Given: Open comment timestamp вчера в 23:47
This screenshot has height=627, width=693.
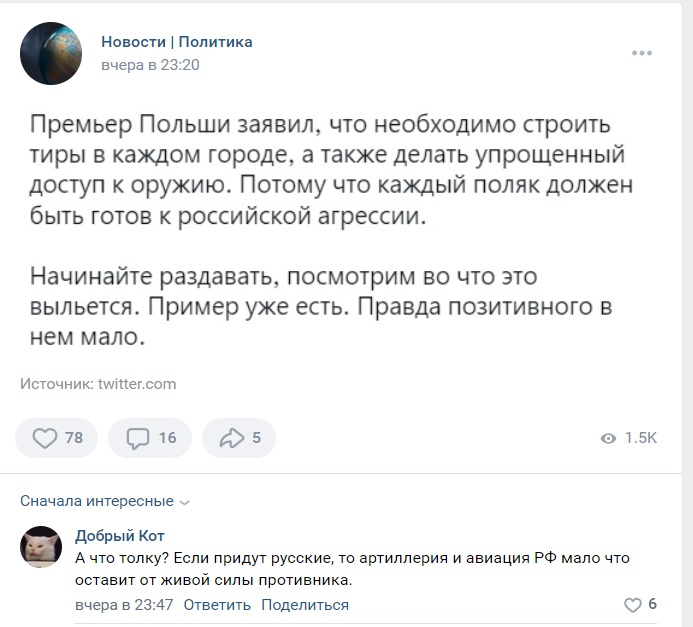Looking at the screenshot, I should pyautogui.click(x=124, y=604).
